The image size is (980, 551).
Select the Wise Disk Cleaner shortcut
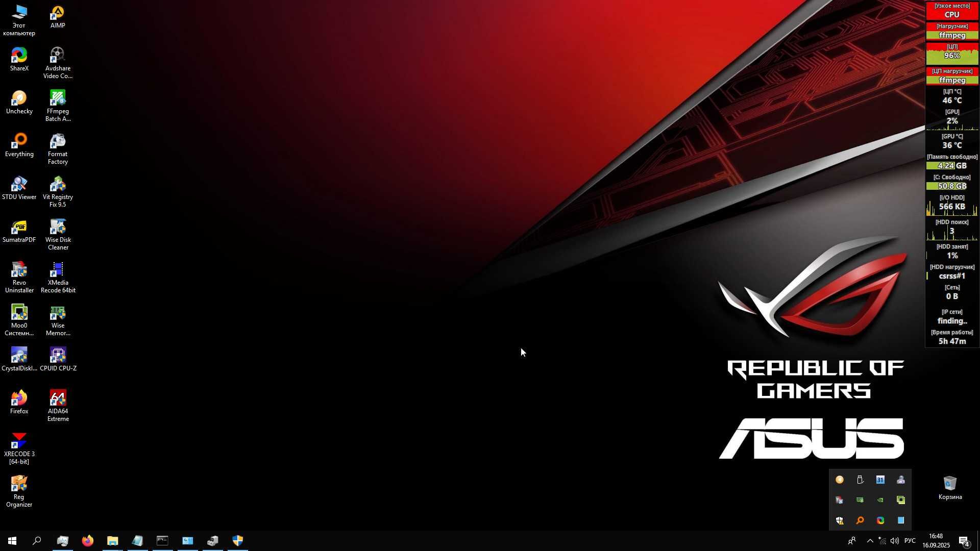tap(58, 235)
